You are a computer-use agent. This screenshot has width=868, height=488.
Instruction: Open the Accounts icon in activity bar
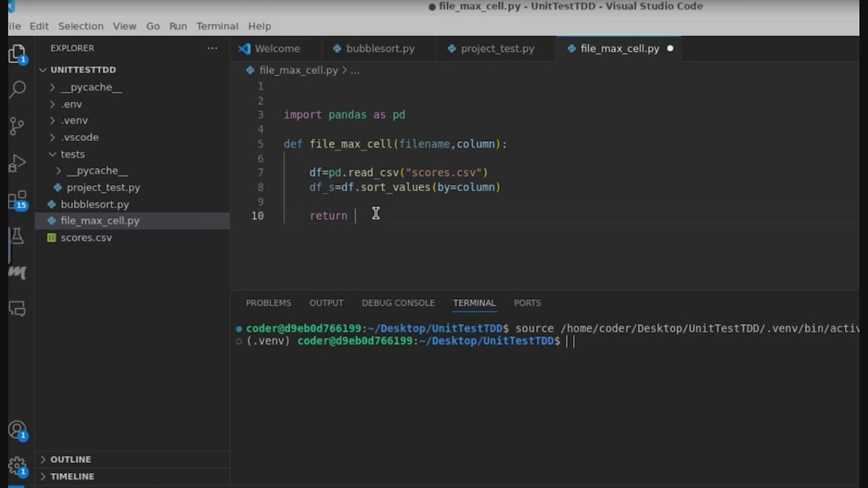17,430
